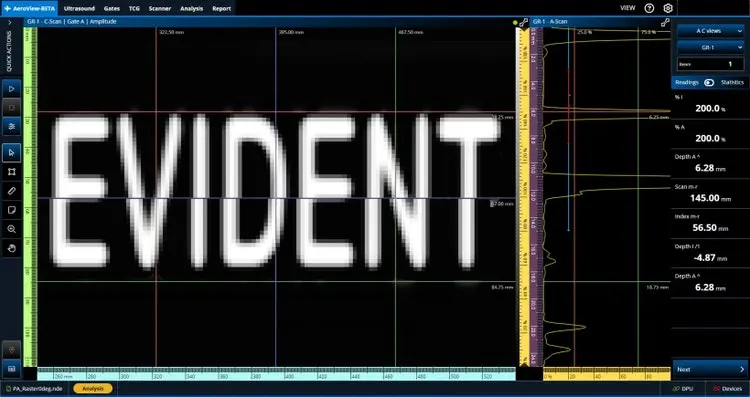Screen dimensions: 750x397
Task: Open the adjustment sliders quick action
Action: 11,126
